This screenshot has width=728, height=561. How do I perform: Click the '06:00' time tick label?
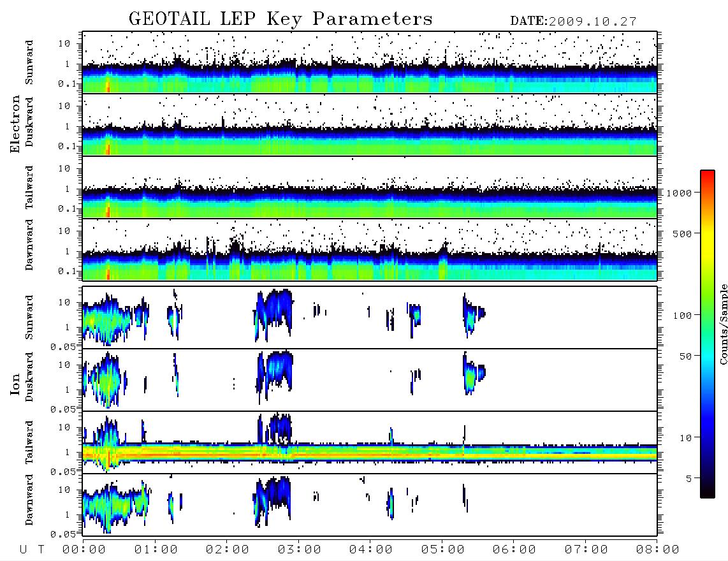tap(514, 550)
